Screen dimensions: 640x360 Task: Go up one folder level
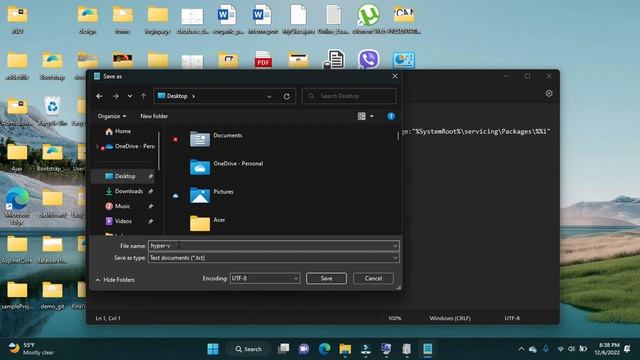tap(144, 96)
